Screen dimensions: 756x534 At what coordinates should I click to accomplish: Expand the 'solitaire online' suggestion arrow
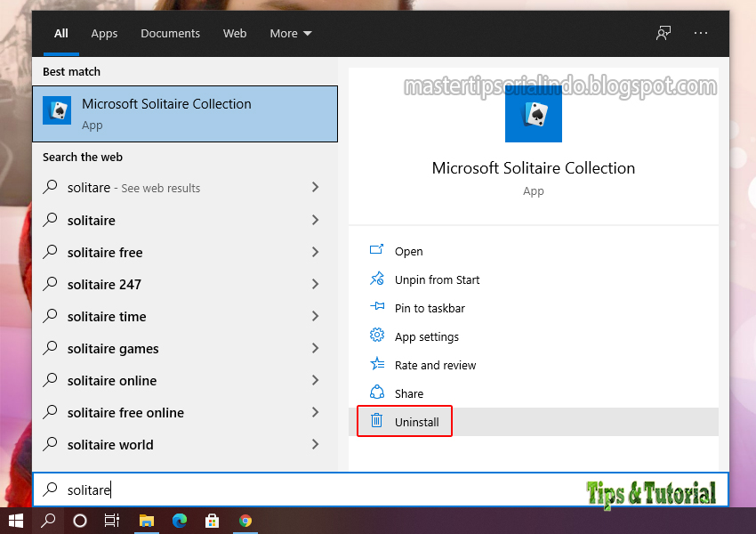pos(316,380)
